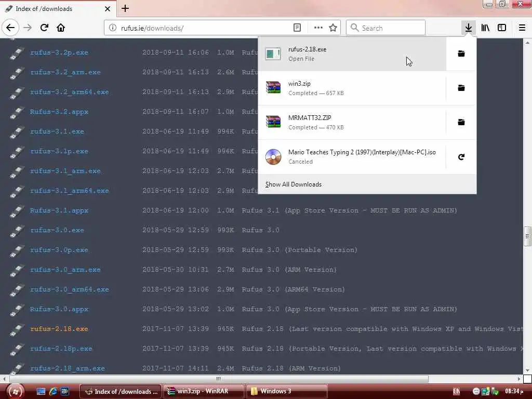532x399 pixels.
Task: Select the Index of /downloads tab
Action: pos(58,8)
